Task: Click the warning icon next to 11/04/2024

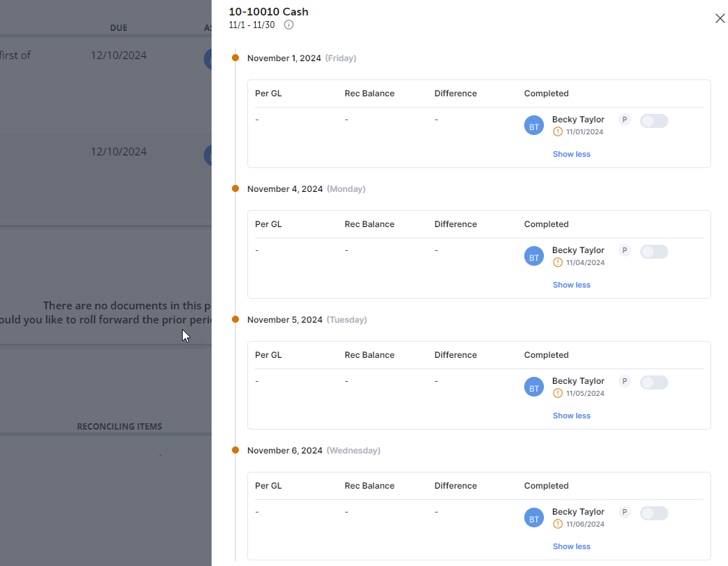Action: [x=558, y=262]
